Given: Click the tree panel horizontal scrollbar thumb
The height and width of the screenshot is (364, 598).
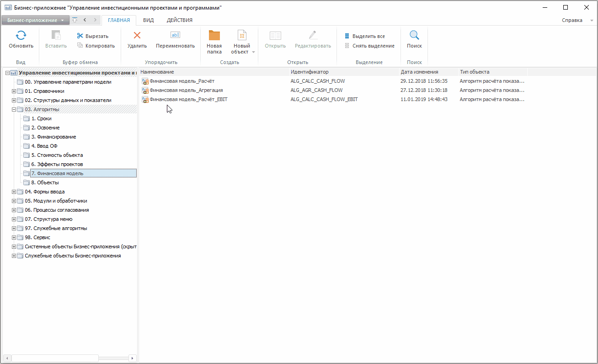Looking at the screenshot, I should [55, 358].
